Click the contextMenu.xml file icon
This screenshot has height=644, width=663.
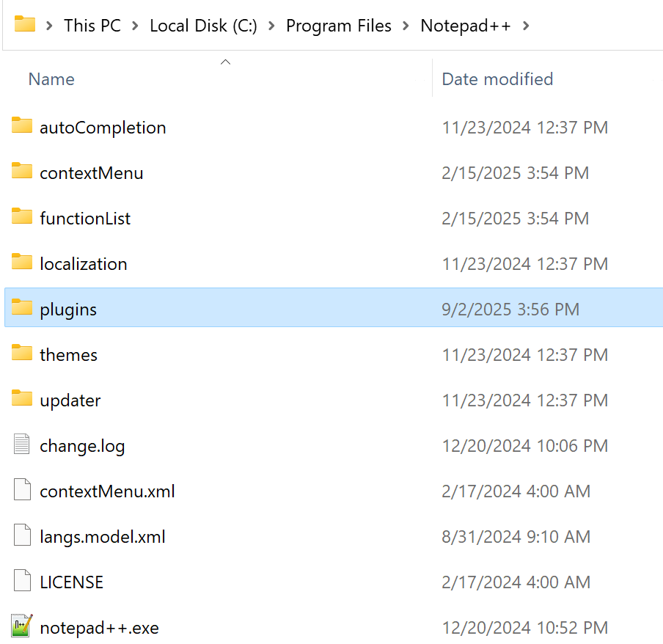pyautogui.click(x=21, y=490)
